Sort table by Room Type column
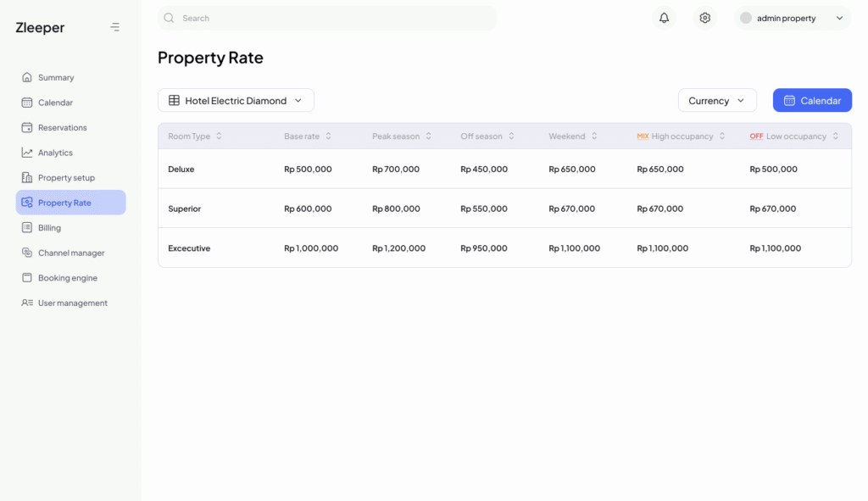Screen dimensions: 868x501 point(219,136)
